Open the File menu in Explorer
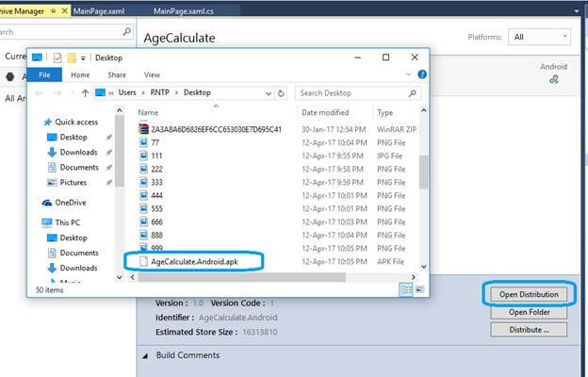This screenshot has height=377, width=588. click(44, 74)
